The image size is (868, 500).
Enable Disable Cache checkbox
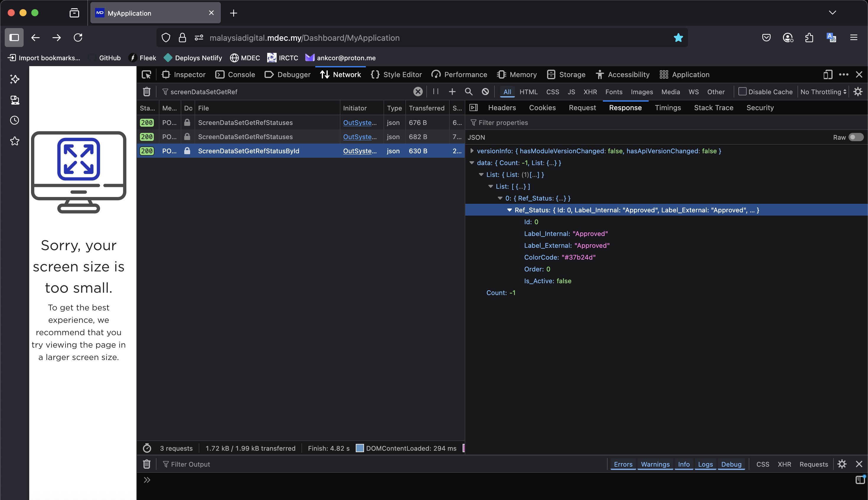(x=742, y=92)
